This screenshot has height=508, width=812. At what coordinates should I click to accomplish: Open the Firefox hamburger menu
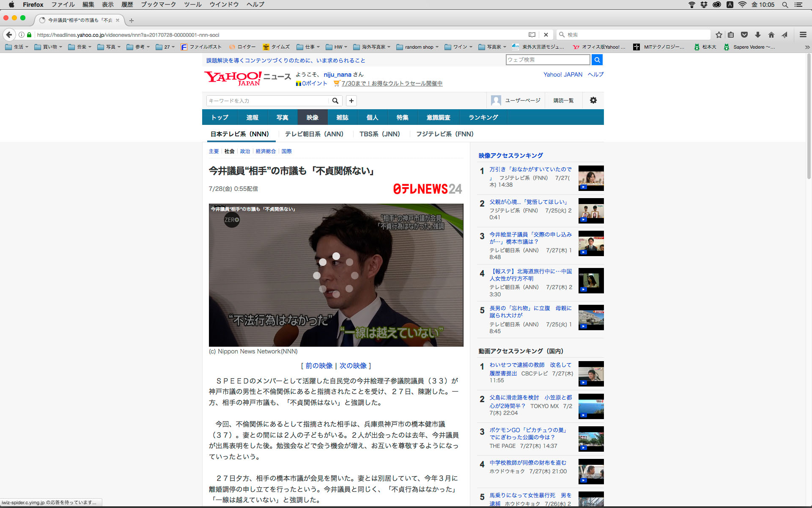(x=803, y=35)
